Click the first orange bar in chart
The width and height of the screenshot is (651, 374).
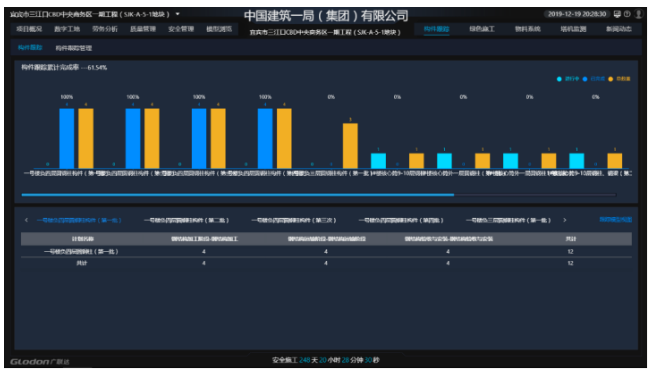pos(86,138)
